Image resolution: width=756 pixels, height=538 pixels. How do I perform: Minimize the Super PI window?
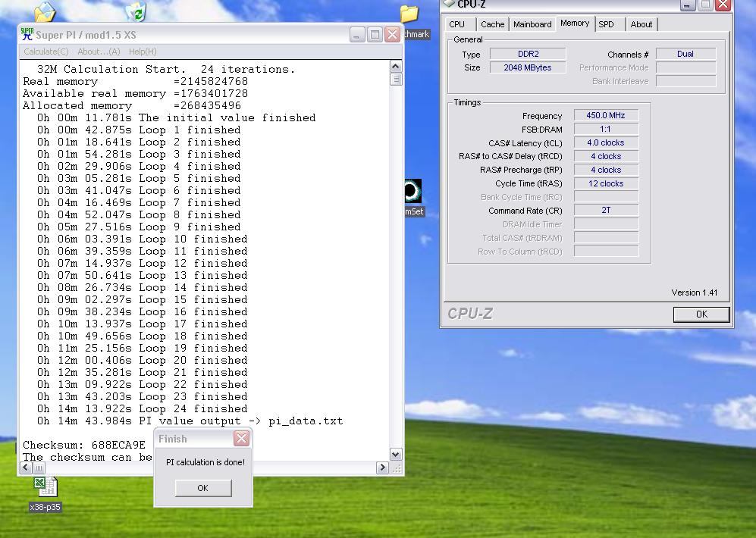[357, 35]
